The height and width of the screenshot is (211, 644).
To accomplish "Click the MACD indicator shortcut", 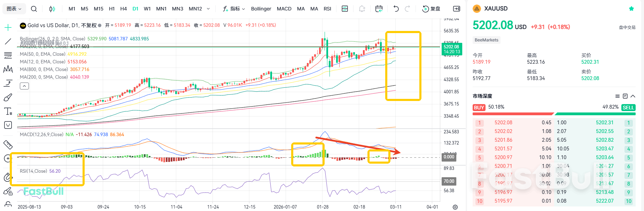I will [x=284, y=9].
